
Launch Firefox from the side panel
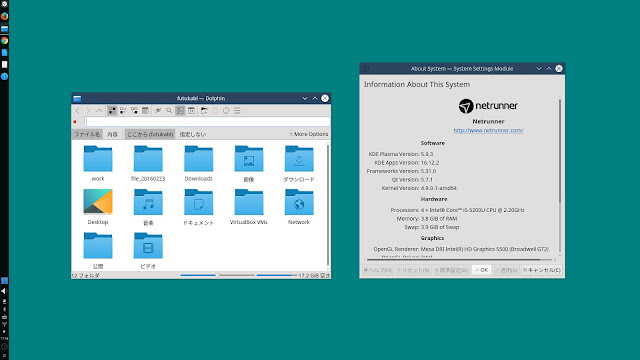click(x=4, y=16)
